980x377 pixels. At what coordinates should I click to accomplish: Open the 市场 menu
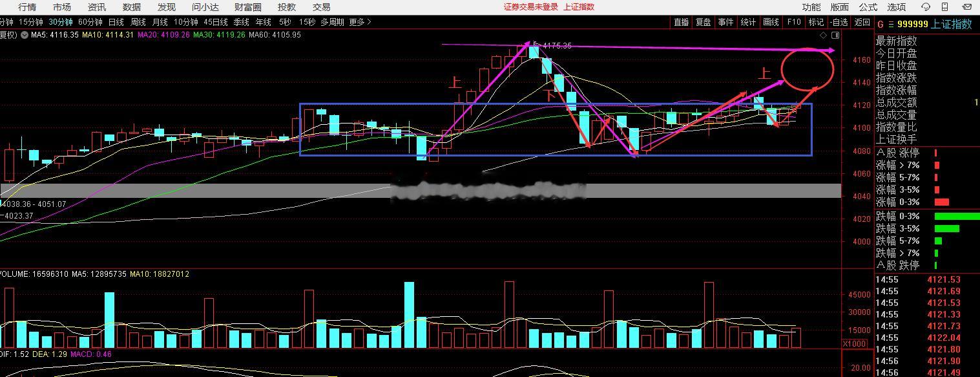point(62,7)
